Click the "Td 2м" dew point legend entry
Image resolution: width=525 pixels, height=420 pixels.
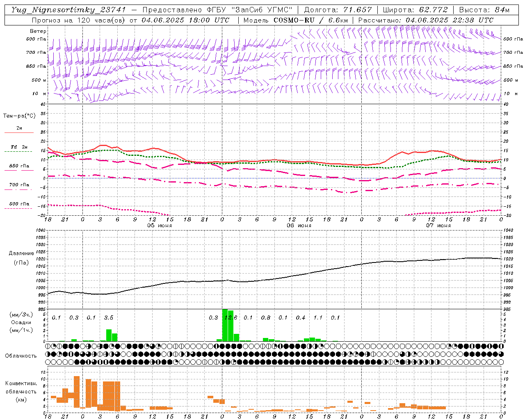click(x=19, y=147)
